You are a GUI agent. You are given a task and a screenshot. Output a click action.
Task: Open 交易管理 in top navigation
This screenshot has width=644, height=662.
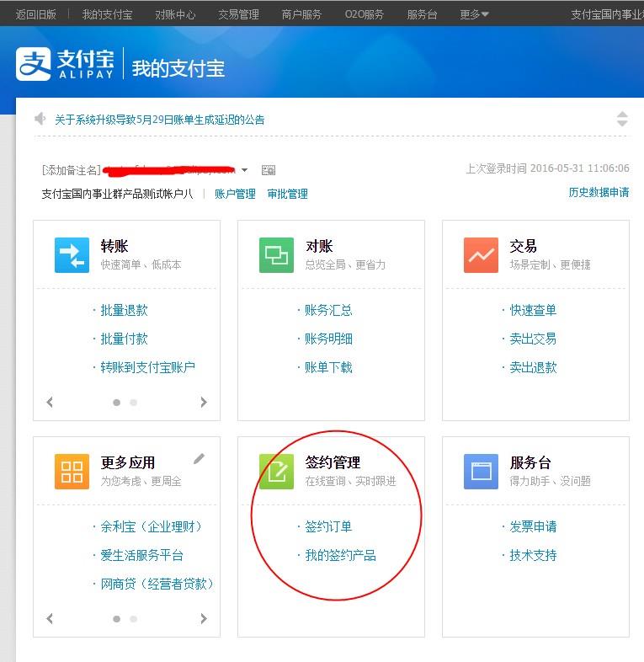(238, 14)
